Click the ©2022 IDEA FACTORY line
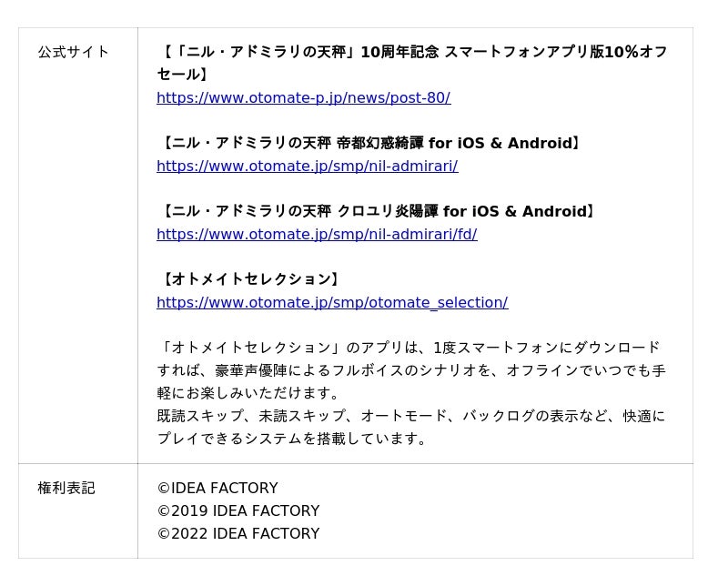This screenshot has height=586, width=728. [238, 533]
